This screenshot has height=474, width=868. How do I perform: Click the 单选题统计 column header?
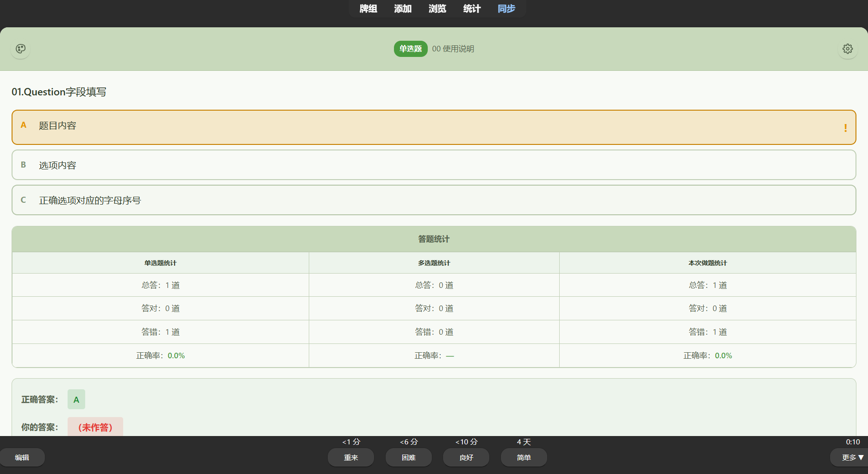click(x=160, y=263)
